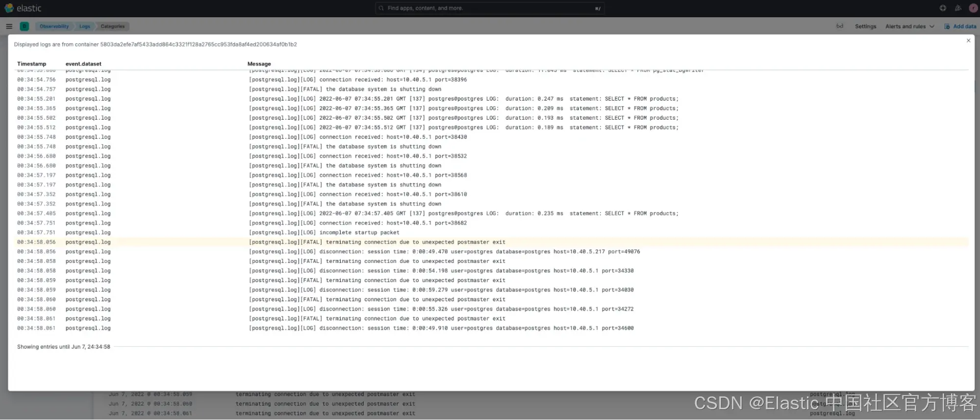The image size is (980, 420).
Task: Select timestamp 00:34:55.512
Action: click(x=36, y=128)
